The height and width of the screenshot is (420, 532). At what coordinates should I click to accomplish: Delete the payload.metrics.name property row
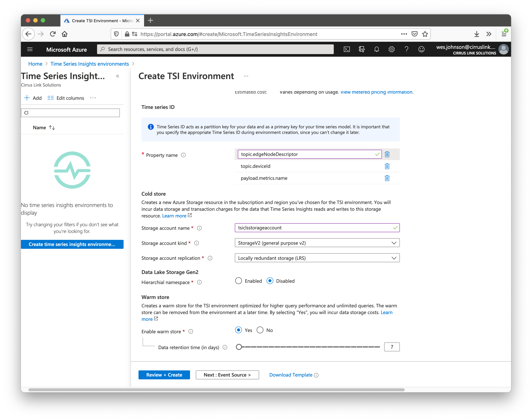[387, 178]
